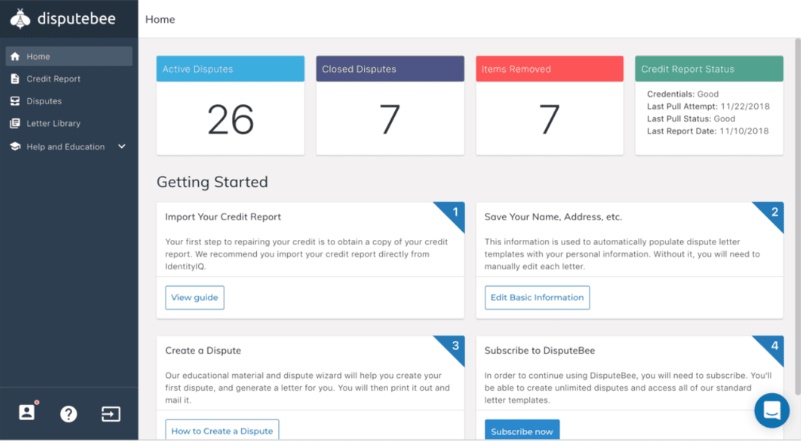Click the vertical page scrollbar
Screen dimensions: 801x441
click(797, 217)
